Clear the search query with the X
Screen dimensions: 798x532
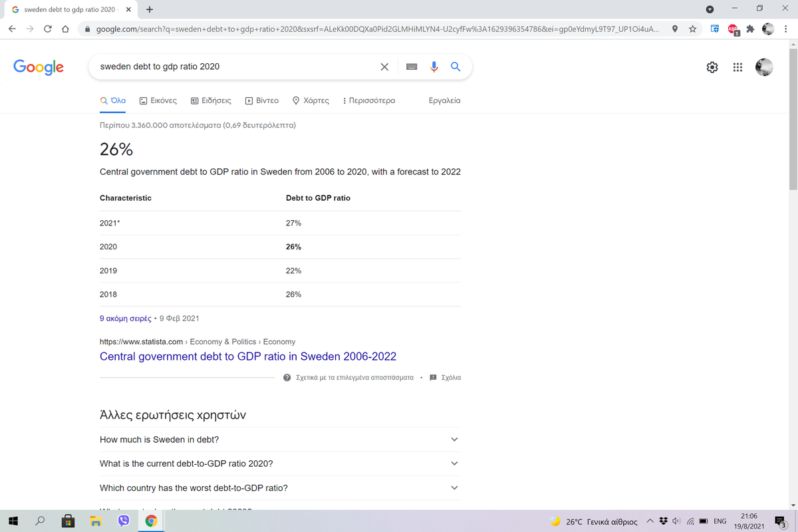click(384, 66)
